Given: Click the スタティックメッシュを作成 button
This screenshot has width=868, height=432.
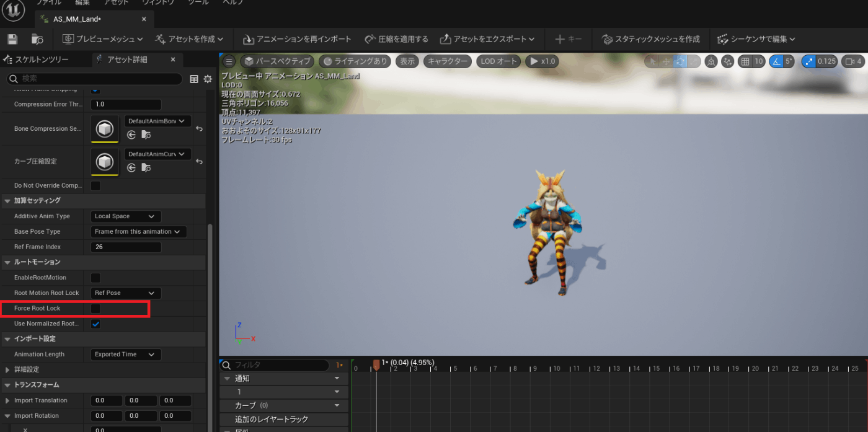Looking at the screenshot, I should click(651, 39).
